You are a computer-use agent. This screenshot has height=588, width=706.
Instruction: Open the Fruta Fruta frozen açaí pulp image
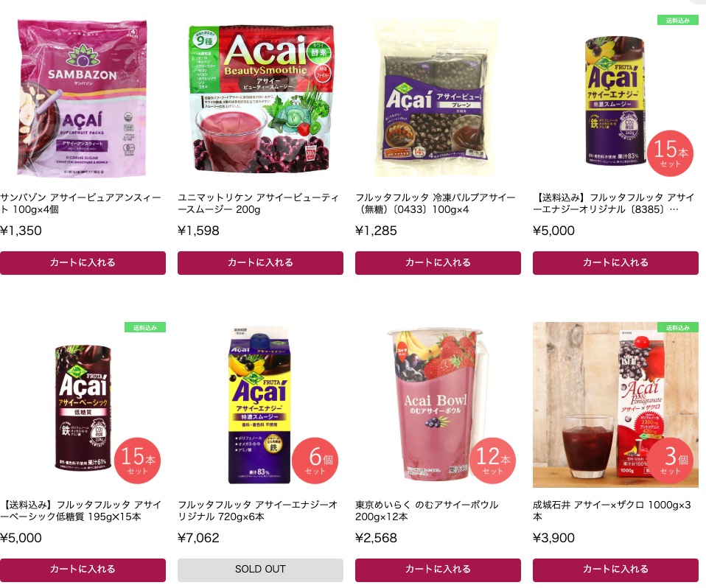438,98
